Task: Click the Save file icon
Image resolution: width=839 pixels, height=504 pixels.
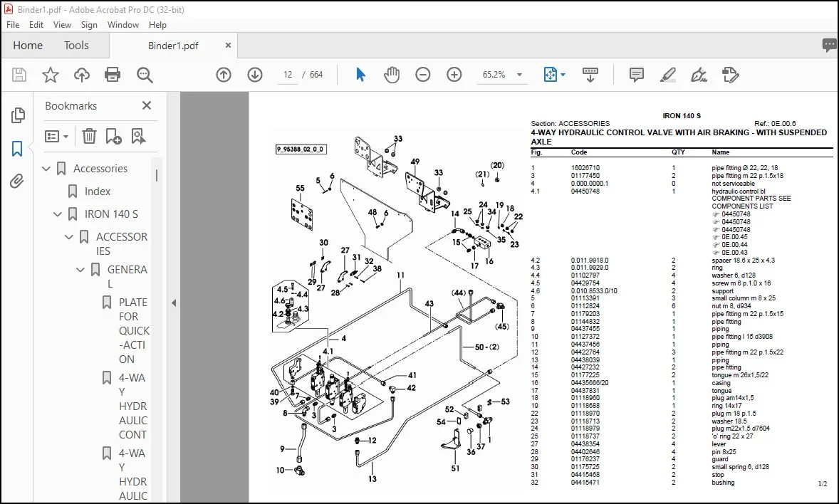Action: point(19,75)
